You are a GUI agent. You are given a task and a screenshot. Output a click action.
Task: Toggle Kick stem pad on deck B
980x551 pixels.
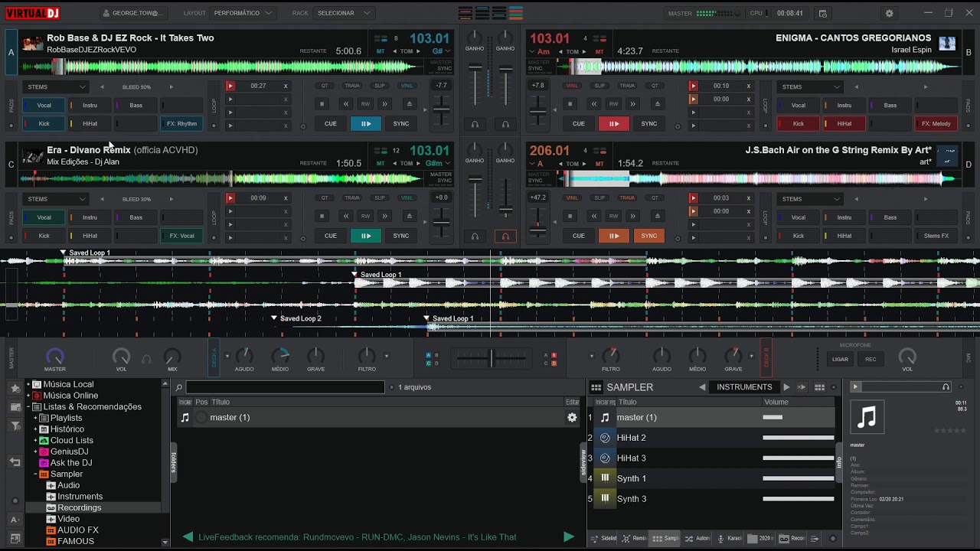pyautogui.click(x=799, y=123)
